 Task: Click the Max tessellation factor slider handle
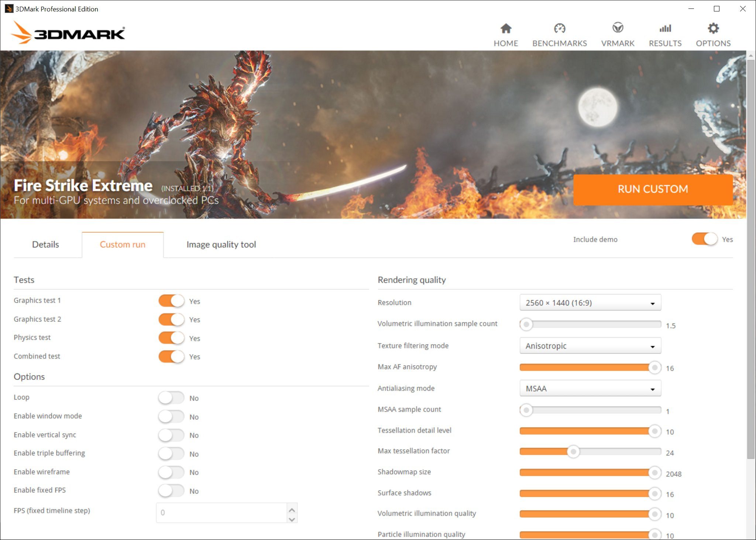[x=573, y=451]
